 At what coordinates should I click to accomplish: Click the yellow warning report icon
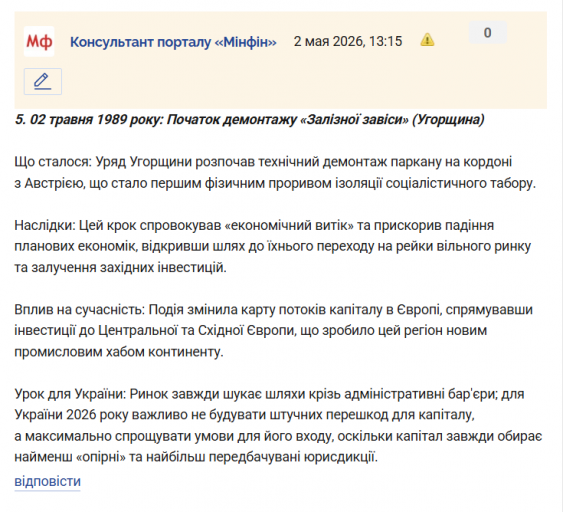click(427, 40)
